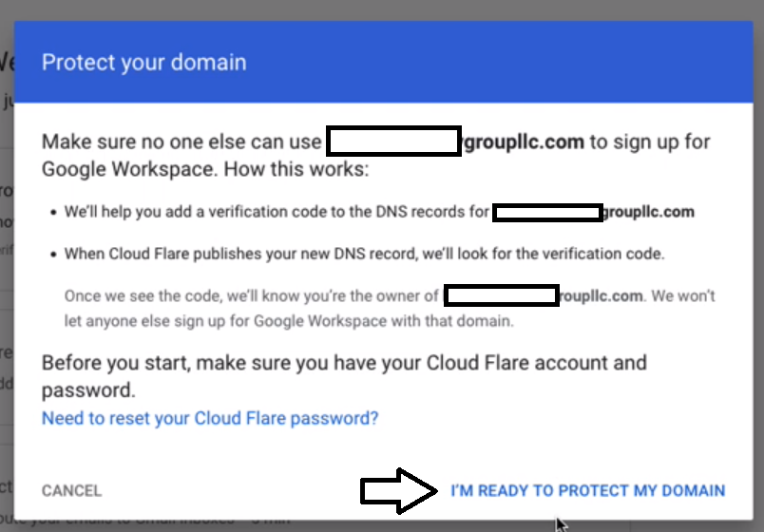Viewport: 764px width, 532px height.
Task: Click the gray 'Once we see the code' note
Action: [390, 309]
